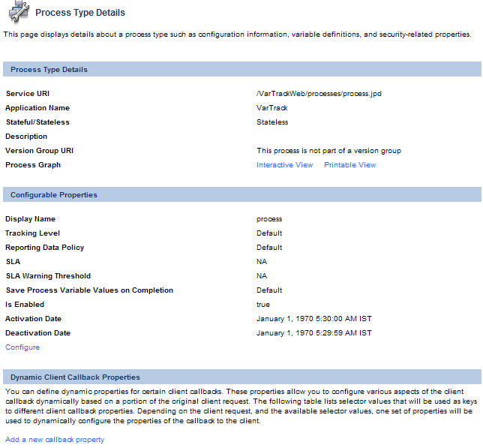Click the page description sentence under the title
Viewport: 483px width, 448px height.
coord(237,35)
